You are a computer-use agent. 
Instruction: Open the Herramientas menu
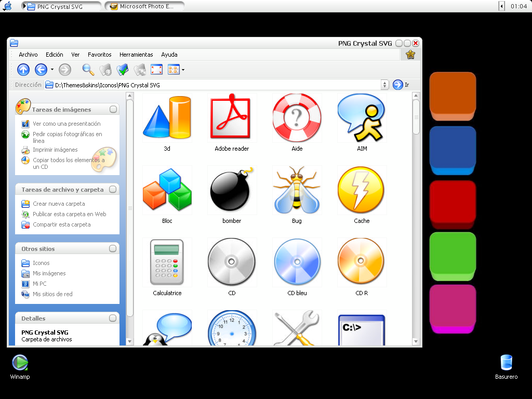(x=136, y=55)
